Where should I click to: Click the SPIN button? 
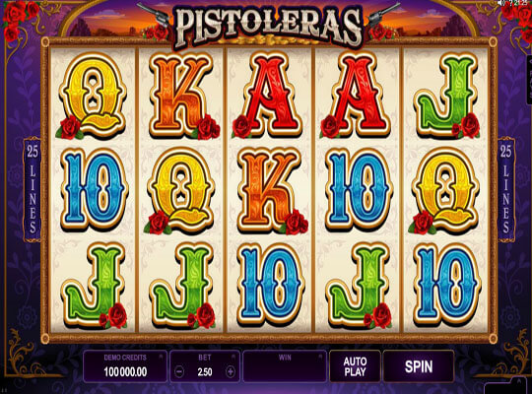click(419, 366)
